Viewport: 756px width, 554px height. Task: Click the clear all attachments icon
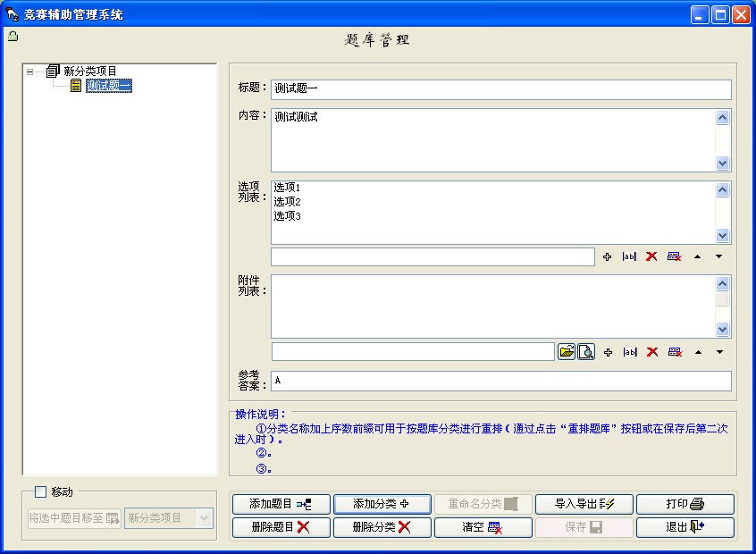click(676, 352)
